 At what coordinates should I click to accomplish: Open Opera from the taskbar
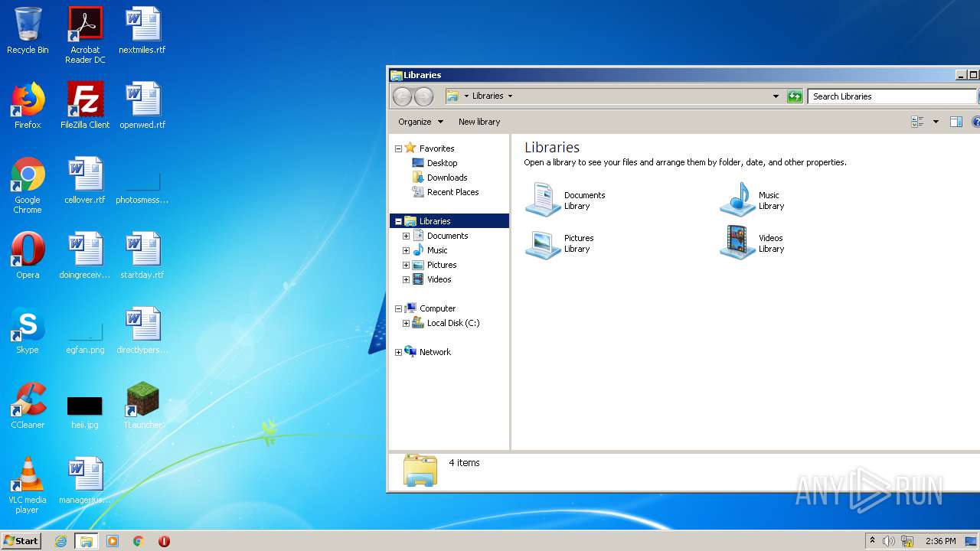pyautogui.click(x=164, y=541)
